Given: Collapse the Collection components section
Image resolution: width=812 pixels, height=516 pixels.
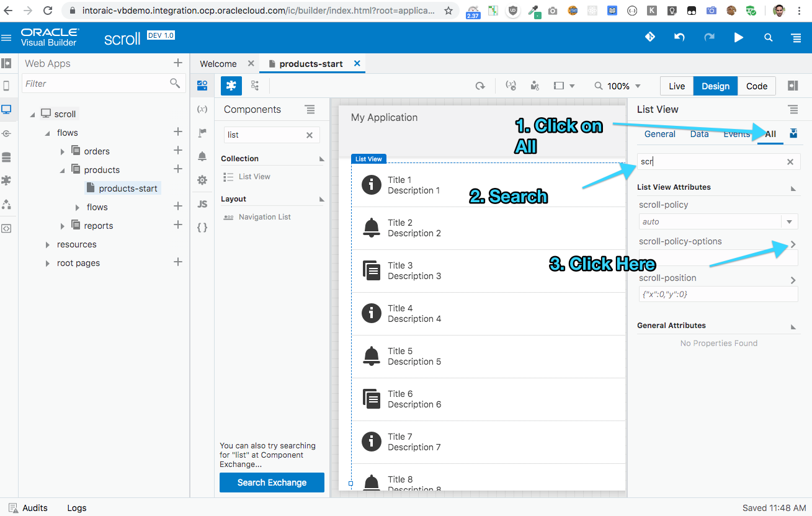Looking at the screenshot, I should pyautogui.click(x=321, y=159).
